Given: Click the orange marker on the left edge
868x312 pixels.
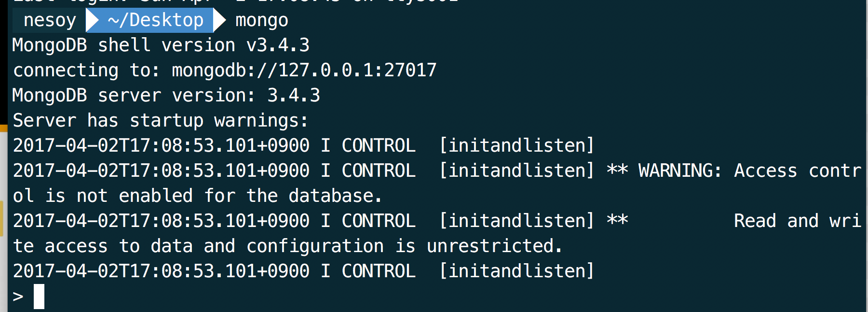Looking at the screenshot, I should coord(3,128).
